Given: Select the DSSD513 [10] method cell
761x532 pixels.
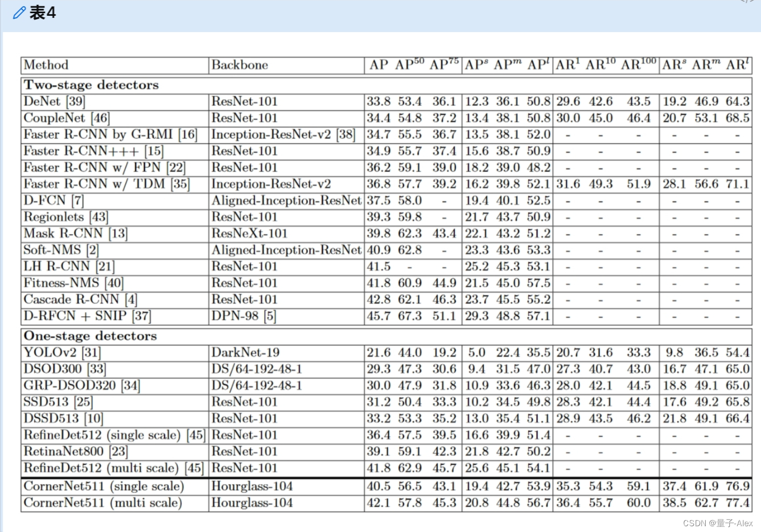Looking at the screenshot, I should point(63,419).
